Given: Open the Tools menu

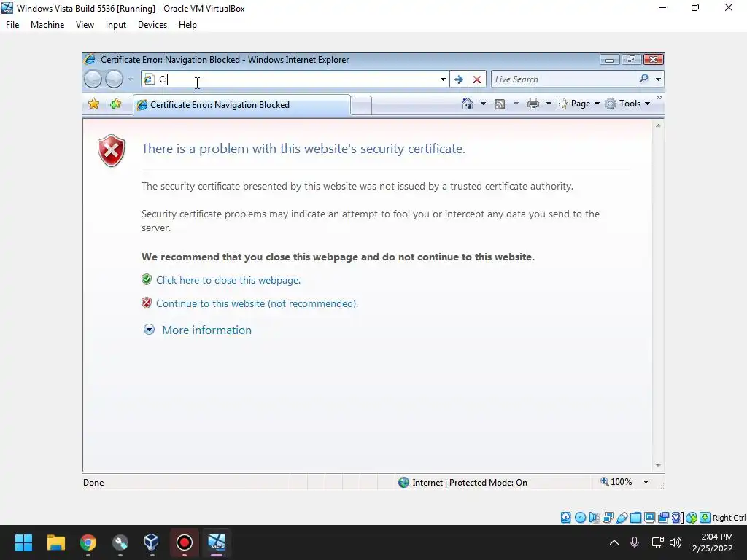Looking at the screenshot, I should tap(627, 104).
